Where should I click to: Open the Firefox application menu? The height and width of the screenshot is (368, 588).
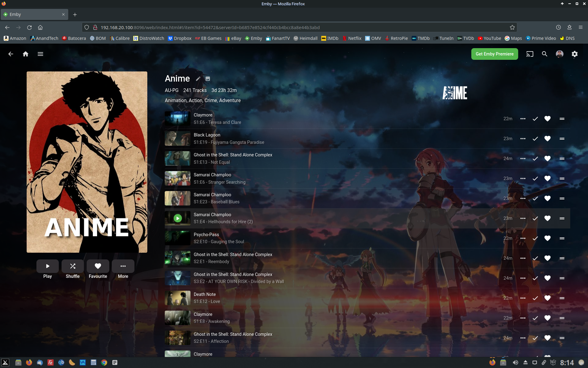tap(580, 27)
